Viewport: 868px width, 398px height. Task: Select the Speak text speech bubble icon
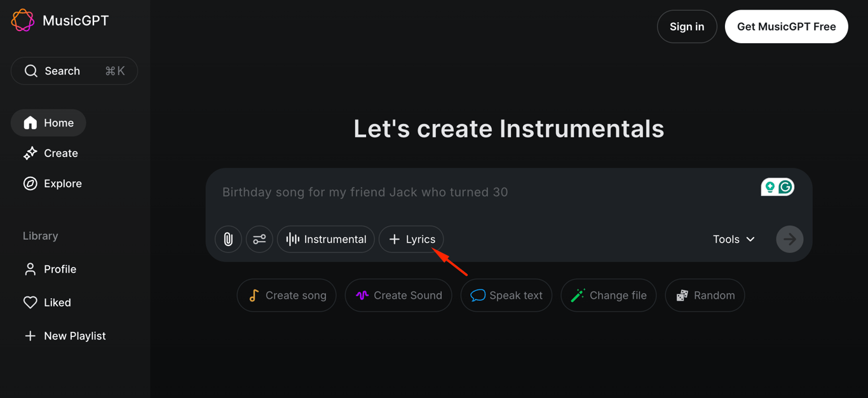[x=478, y=295]
